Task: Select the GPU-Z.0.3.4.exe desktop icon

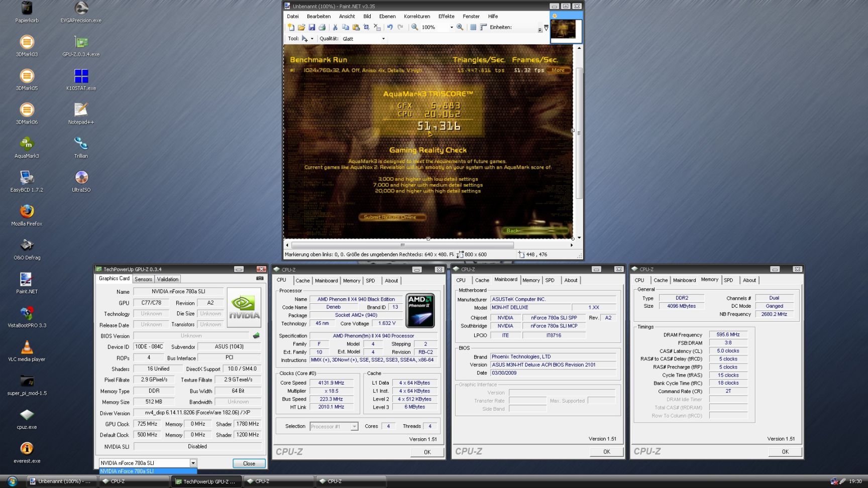Action: pos(81,45)
